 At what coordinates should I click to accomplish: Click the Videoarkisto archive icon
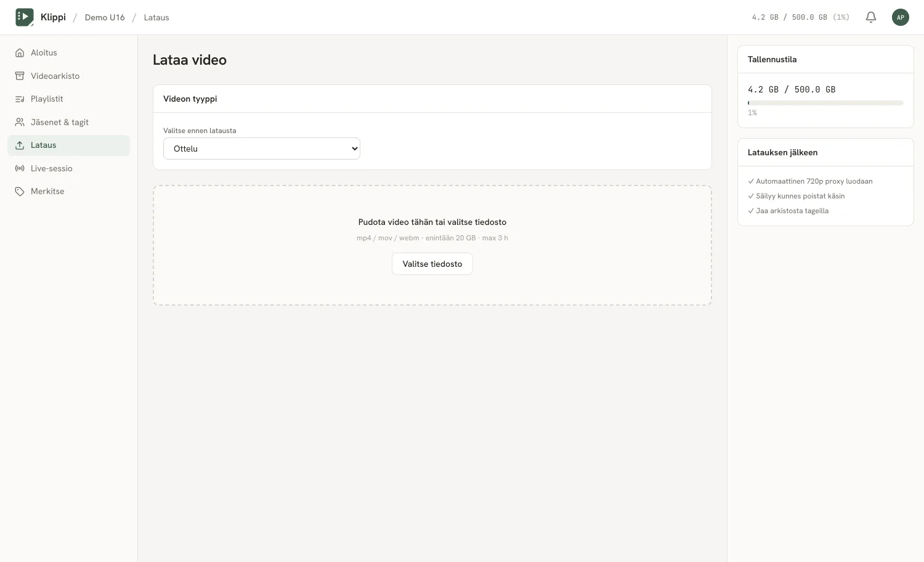click(20, 76)
